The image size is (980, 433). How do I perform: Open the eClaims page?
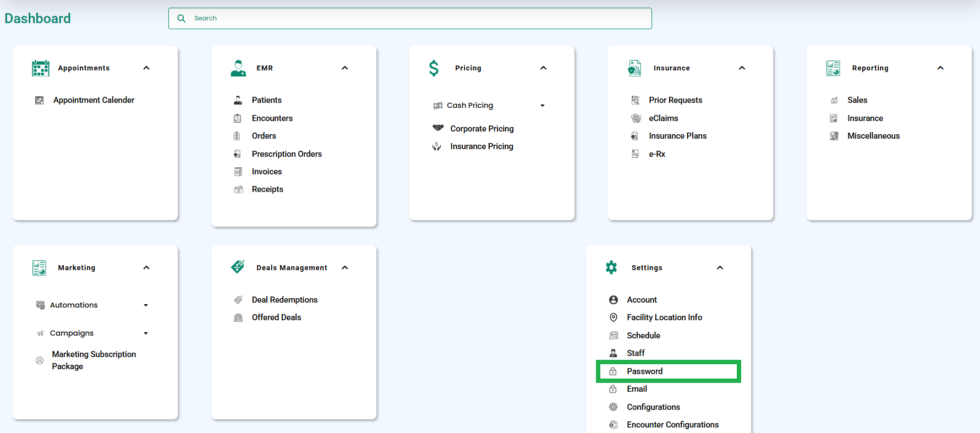coord(664,118)
